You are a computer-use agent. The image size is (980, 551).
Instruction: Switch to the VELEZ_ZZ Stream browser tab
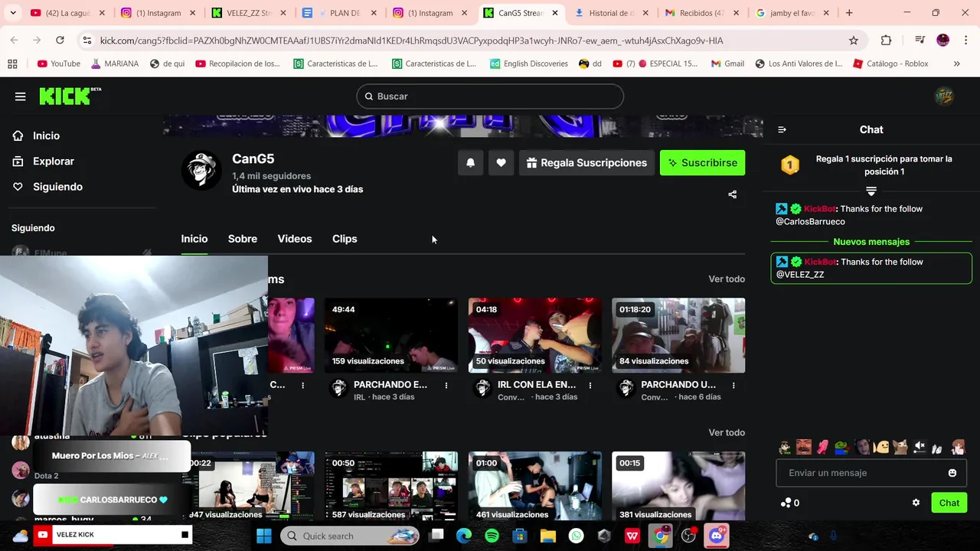tap(247, 13)
